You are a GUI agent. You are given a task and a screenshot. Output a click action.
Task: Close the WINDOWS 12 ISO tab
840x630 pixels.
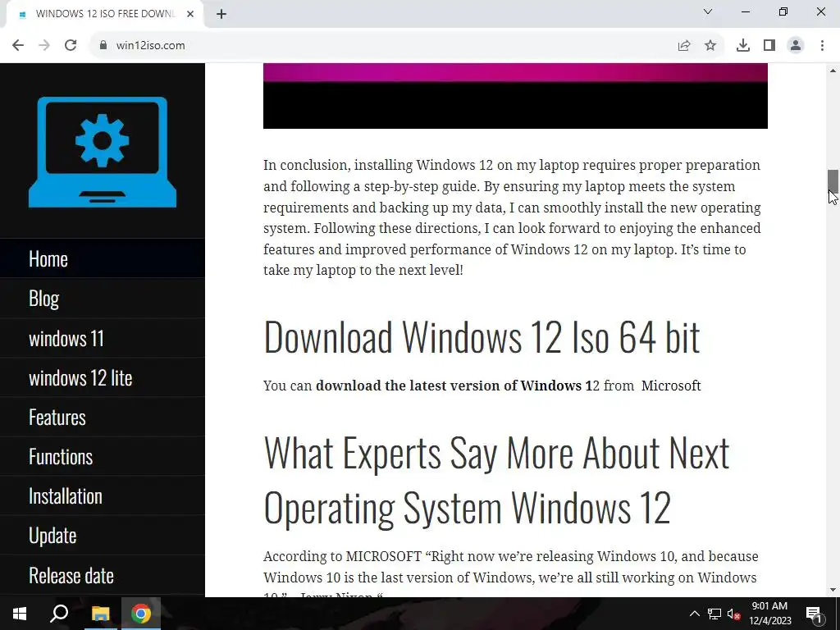tap(190, 14)
